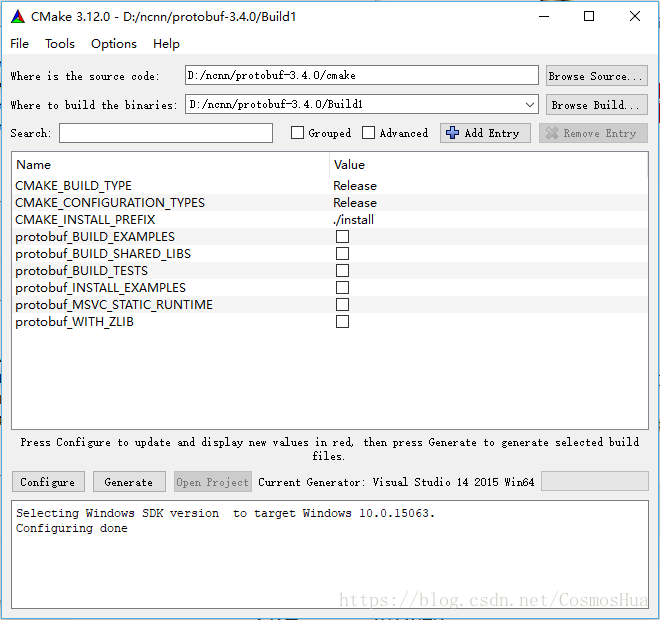This screenshot has width=660, height=620.
Task: Click the Remove Entry button
Action: coord(593,133)
